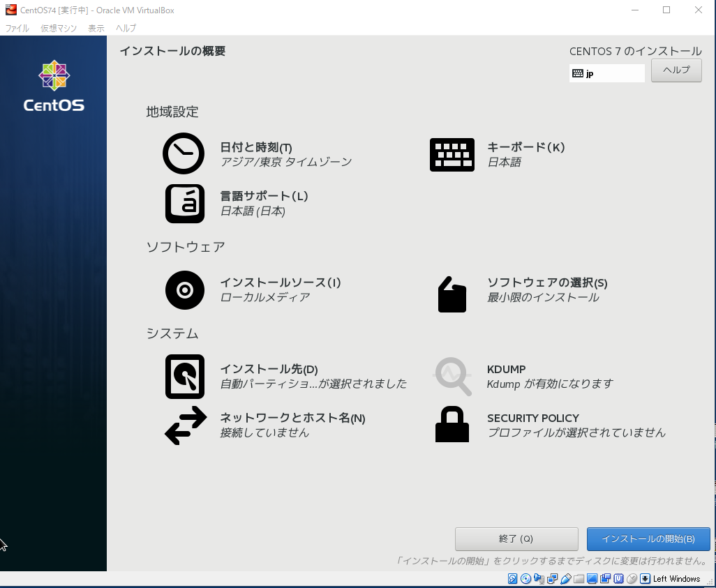Viewport: 716px width, 588px height.
Task: Click the video capture recording status icon
Action: [x=605, y=579]
